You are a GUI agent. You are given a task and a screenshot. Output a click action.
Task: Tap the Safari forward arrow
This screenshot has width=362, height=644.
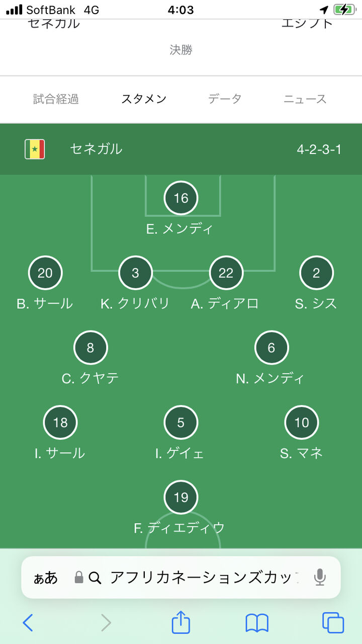click(106, 623)
